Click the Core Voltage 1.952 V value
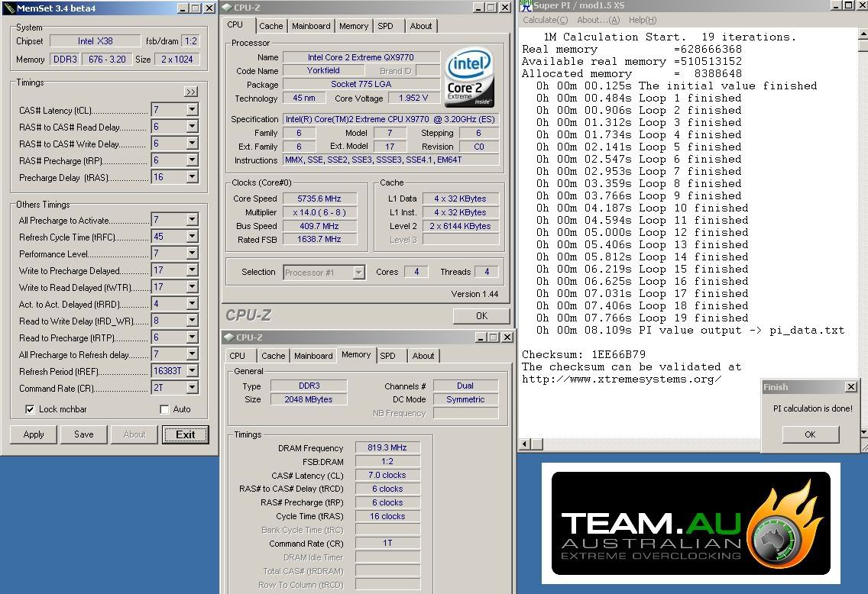The width and height of the screenshot is (868, 594). point(413,98)
